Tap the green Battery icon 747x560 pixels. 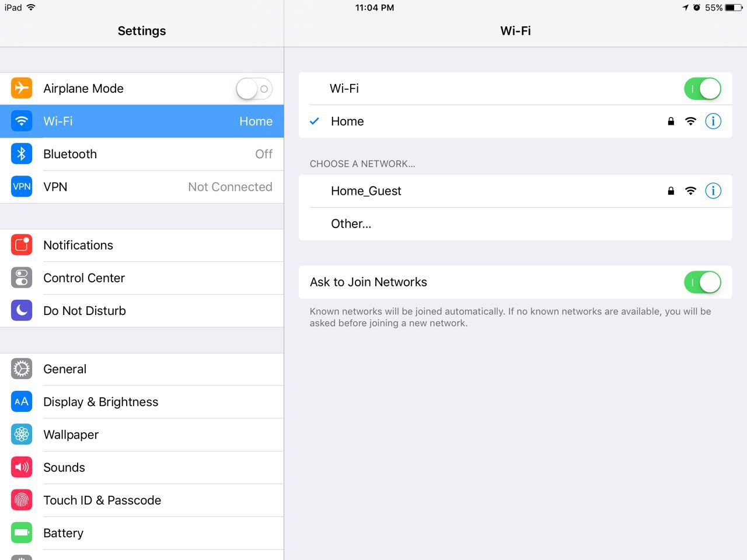coord(22,533)
